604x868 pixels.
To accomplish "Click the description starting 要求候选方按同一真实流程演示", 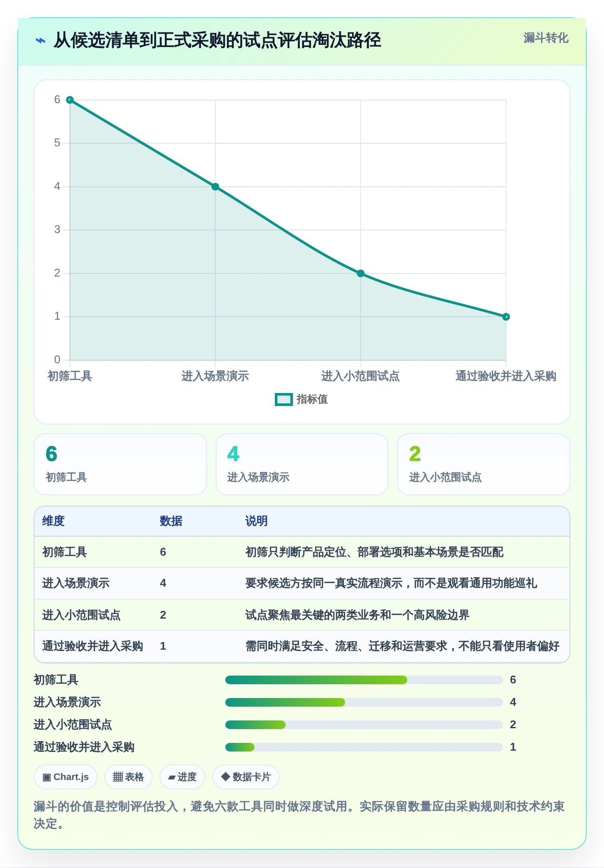I will pyautogui.click(x=391, y=583).
